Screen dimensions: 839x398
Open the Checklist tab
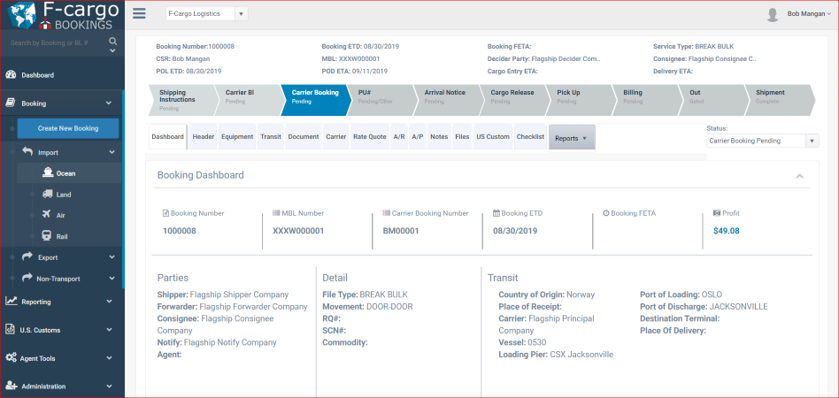[x=530, y=137]
